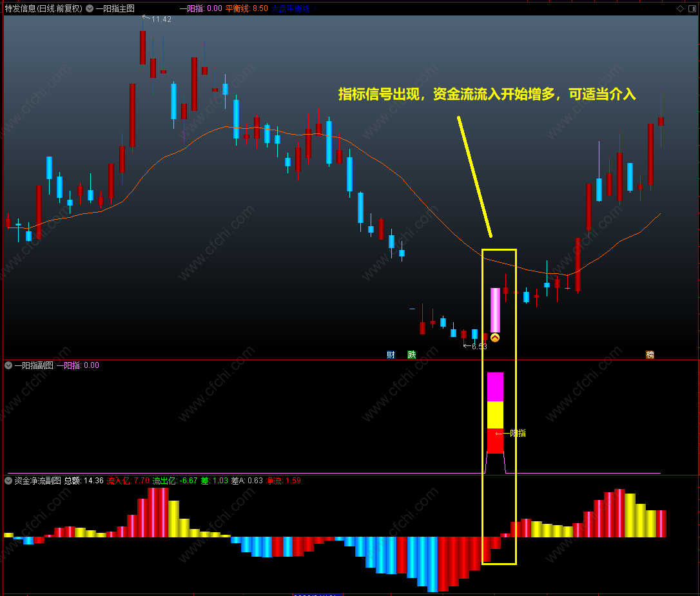Viewport: 700px width, 596px height.
Task: Click the 差A: 0.63 value
Action: tap(247, 481)
